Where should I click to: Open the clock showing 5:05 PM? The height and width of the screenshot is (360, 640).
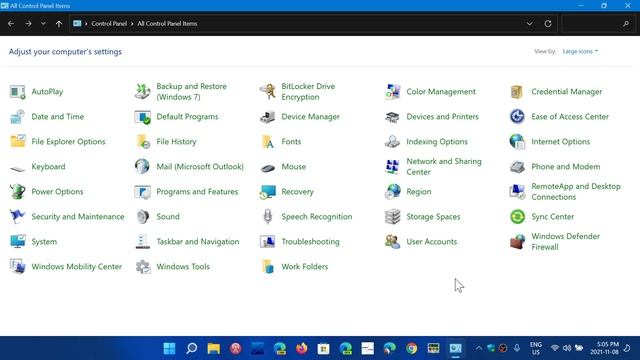pyautogui.click(x=604, y=348)
